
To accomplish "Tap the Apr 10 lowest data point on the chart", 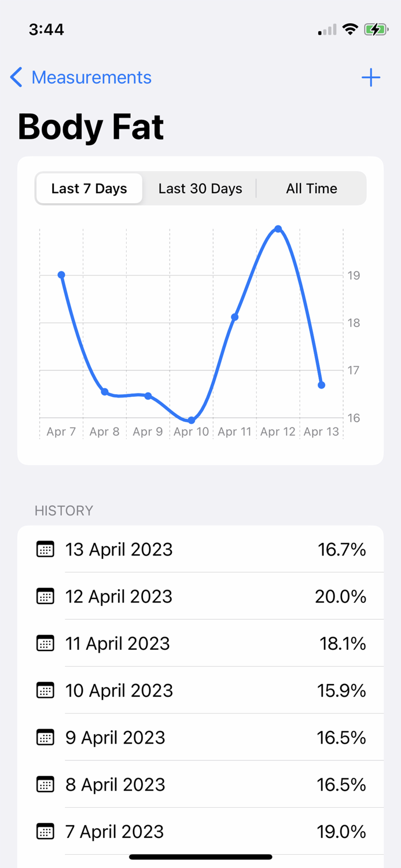I will (191, 420).
